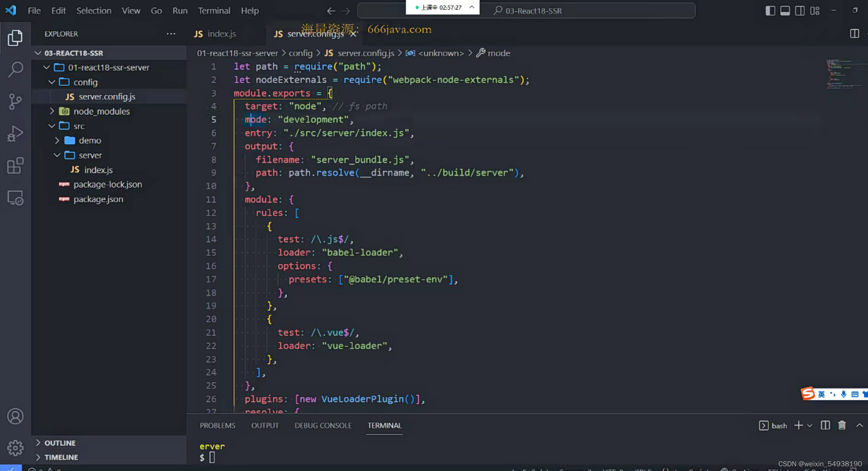Add a new terminal with plus icon
Viewport: 868px width, 471px height.
[799, 425]
